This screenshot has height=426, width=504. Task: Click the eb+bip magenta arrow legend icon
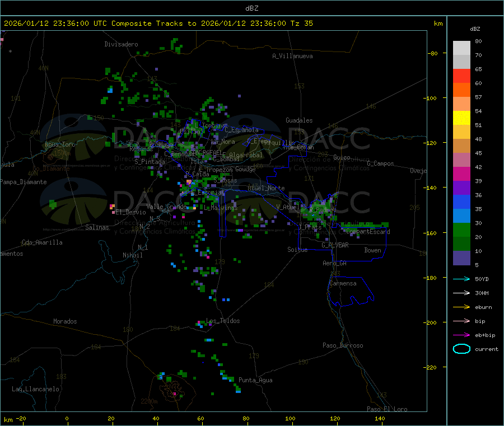(x=461, y=335)
